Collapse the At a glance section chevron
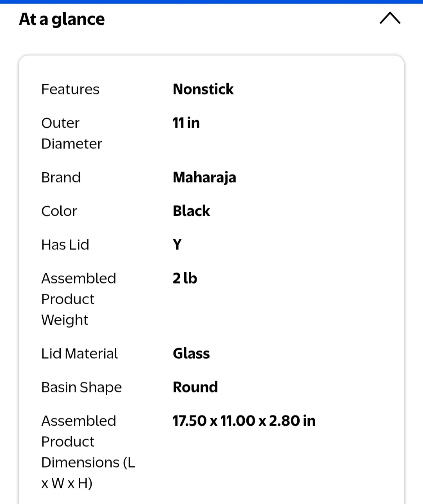The width and height of the screenshot is (423, 504). pyautogui.click(x=390, y=18)
